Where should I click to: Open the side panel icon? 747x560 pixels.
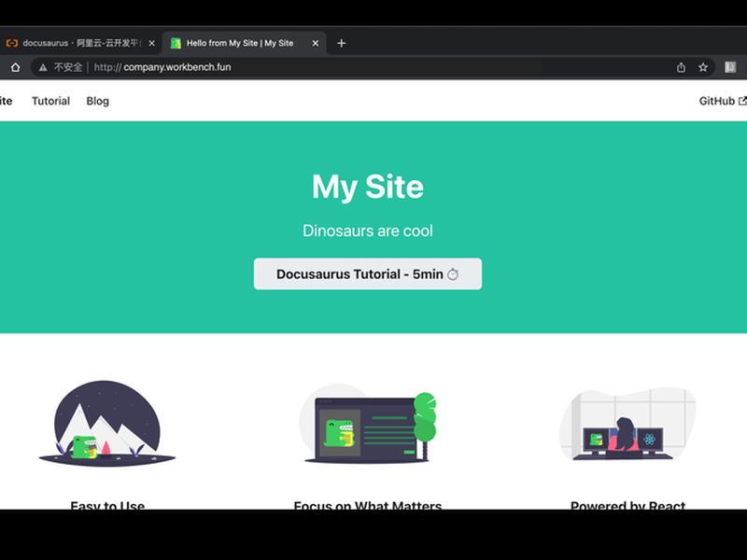coord(730,67)
